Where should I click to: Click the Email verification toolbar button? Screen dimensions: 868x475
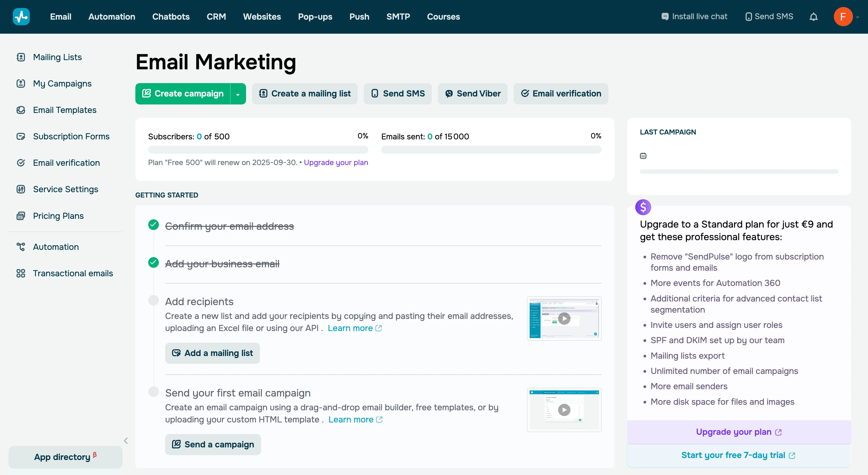point(561,94)
